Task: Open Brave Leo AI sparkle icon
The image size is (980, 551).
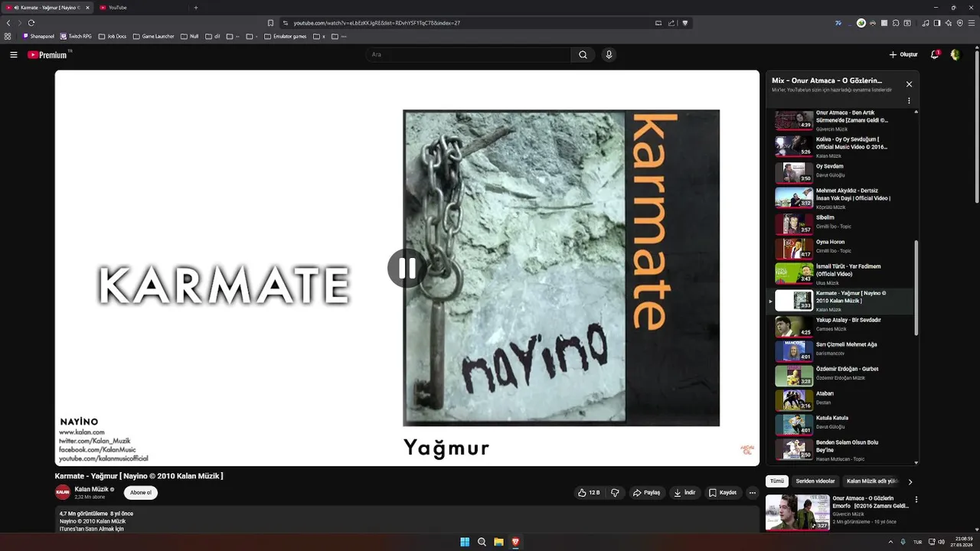Action: (x=949, y=23)
